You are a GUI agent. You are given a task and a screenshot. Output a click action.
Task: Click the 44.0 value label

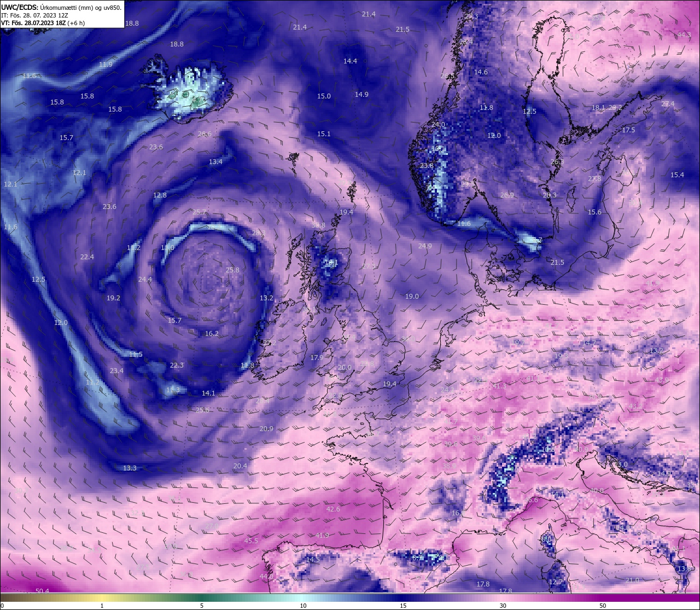266,576
